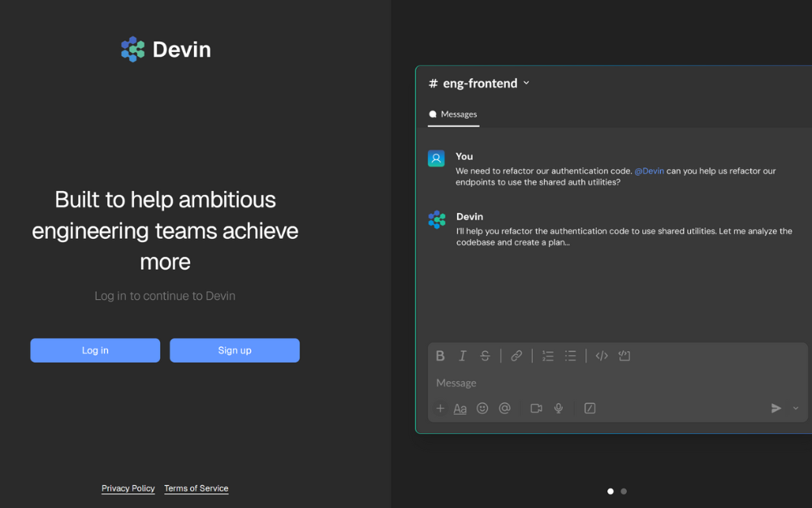This screenshot has width=812, height=508.
Task: Click 'Log in to continue to Devin' text
Action: click(165, 296)
